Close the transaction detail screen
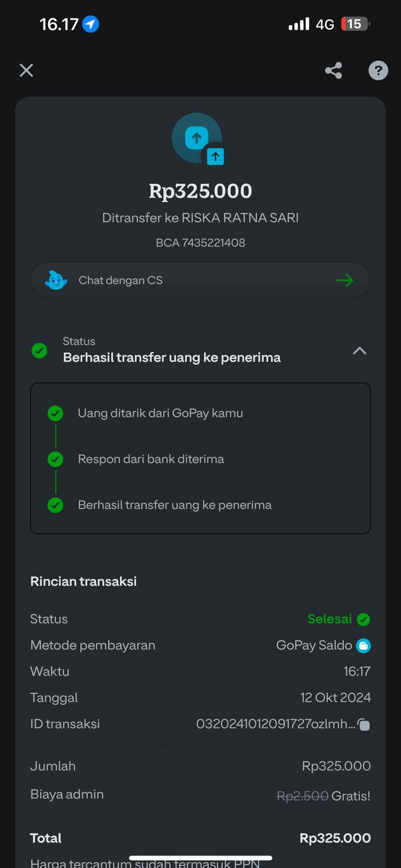 [27, 70]
